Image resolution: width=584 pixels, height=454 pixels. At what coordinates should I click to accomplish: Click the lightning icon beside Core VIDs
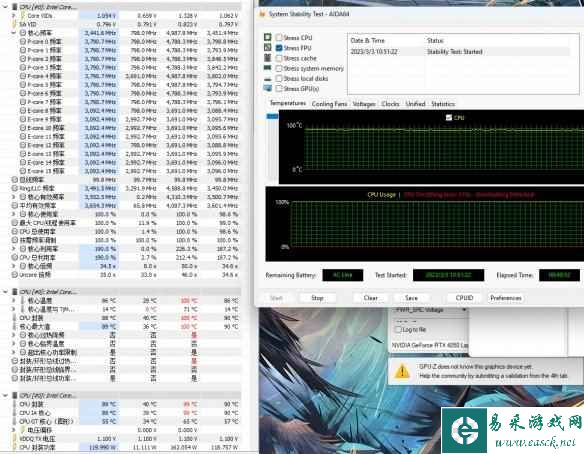[x=23, y=16]
